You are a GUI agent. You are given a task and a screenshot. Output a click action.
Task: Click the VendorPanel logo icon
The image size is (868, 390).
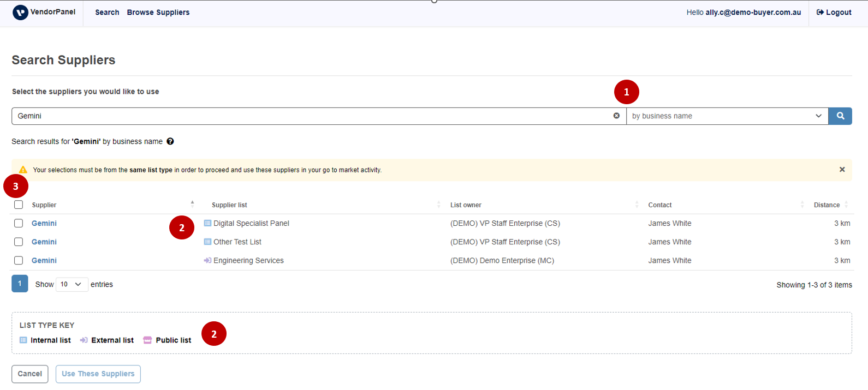[x=20, y=12]
